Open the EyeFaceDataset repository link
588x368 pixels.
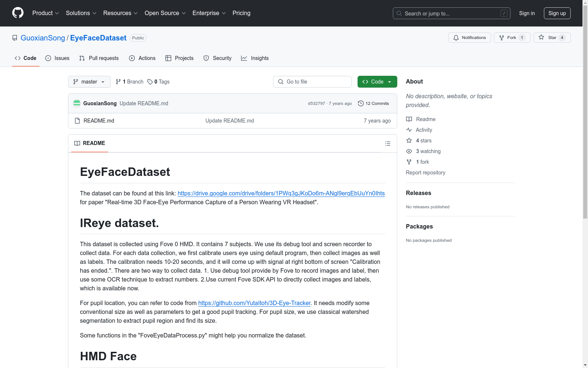pyautogui.click(x=98, y=38)
